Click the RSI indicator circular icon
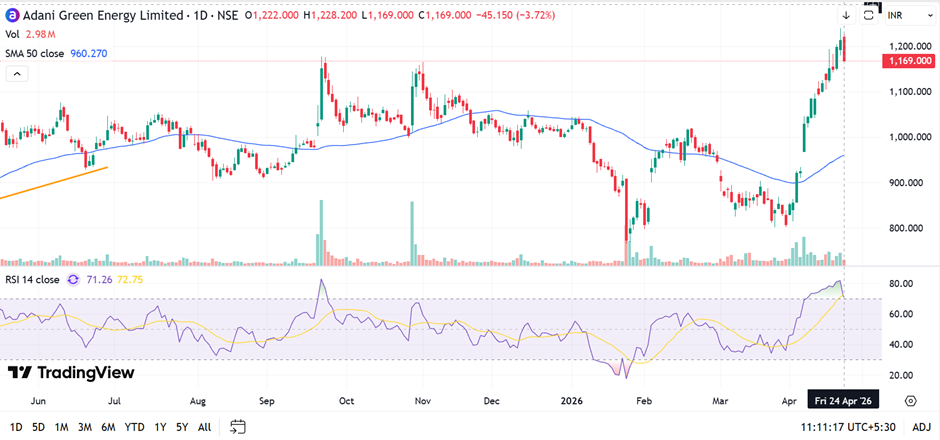 click(72, 280)
